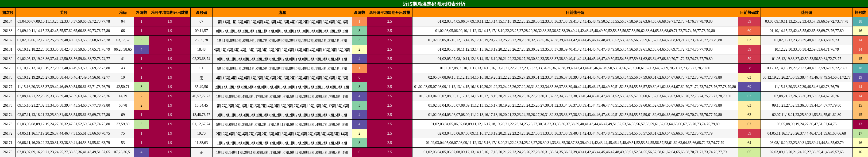
Task: Select period number 26182
Action: 8,40
